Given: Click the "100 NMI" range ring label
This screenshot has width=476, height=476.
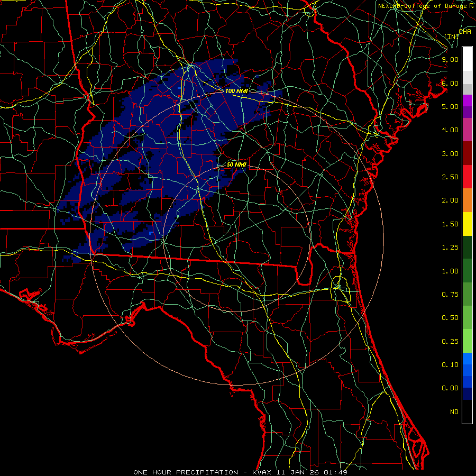Looking at the screenshot, I should coord(236,91).
